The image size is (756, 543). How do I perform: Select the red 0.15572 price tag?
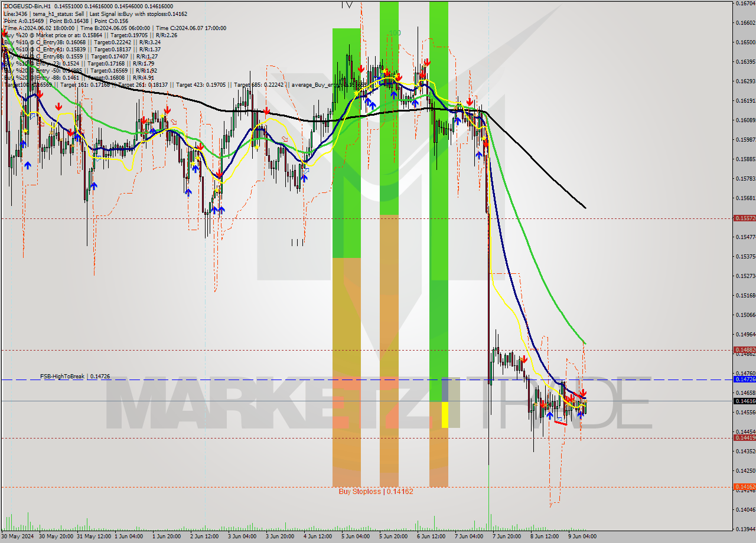744,218
